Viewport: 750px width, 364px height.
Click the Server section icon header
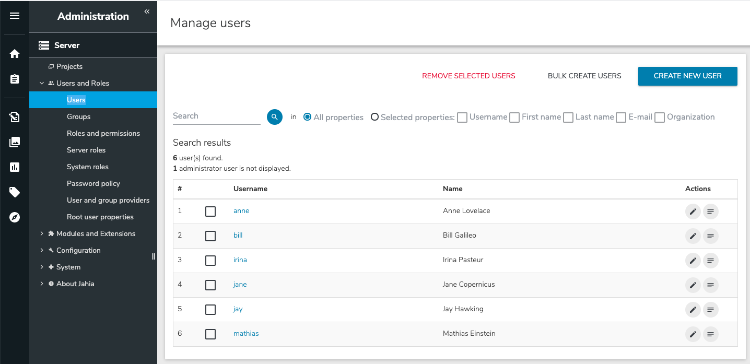tap(44, 45)
